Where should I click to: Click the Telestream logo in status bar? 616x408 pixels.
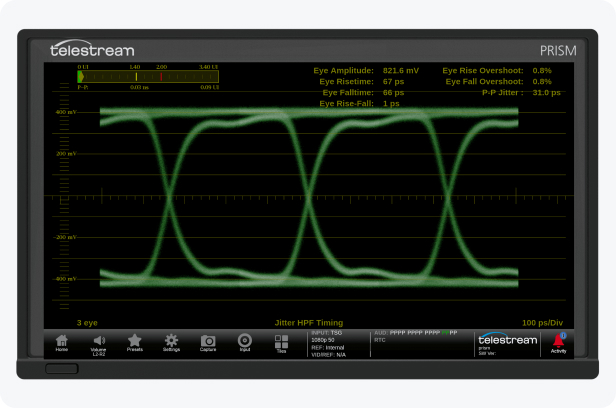pyautogui.click(x=507, y=339)
